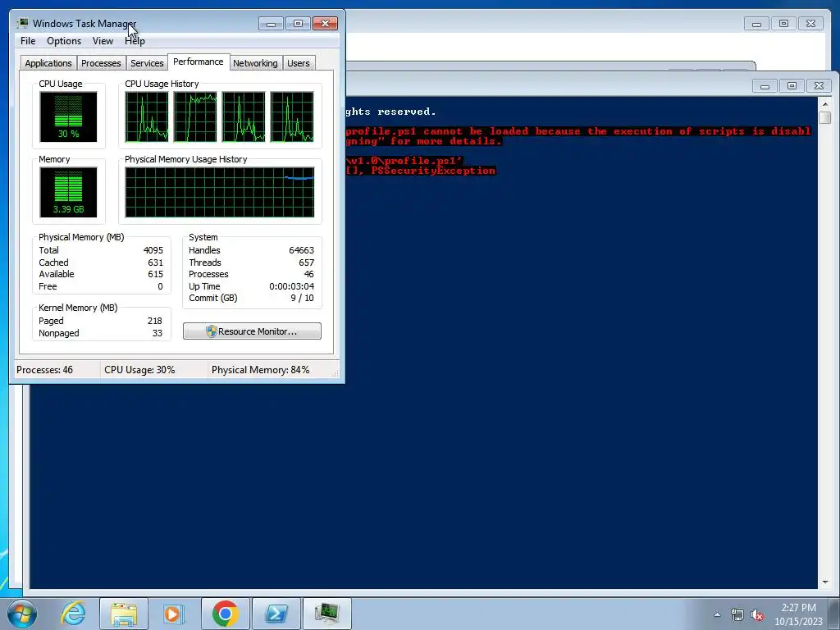Click the Commit (GB) value 9 / 10
Screen dimensions: 840x630
pos(302,298)
